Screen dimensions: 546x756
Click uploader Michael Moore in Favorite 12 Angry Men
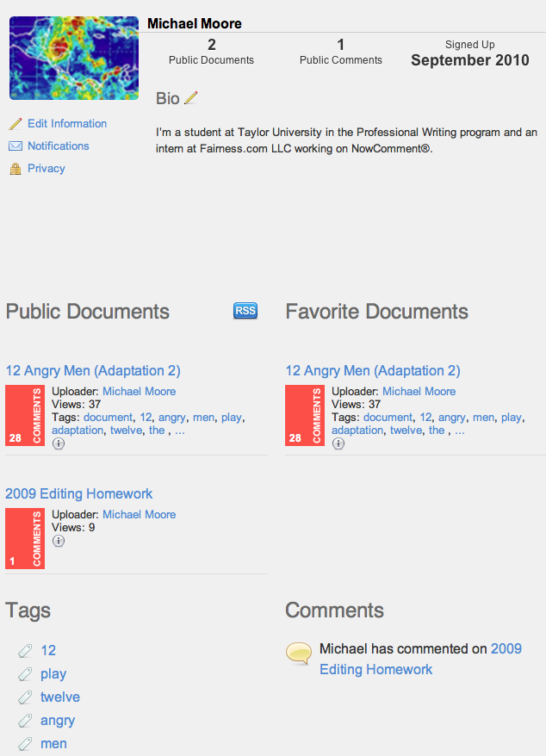(x=419, y=392)
